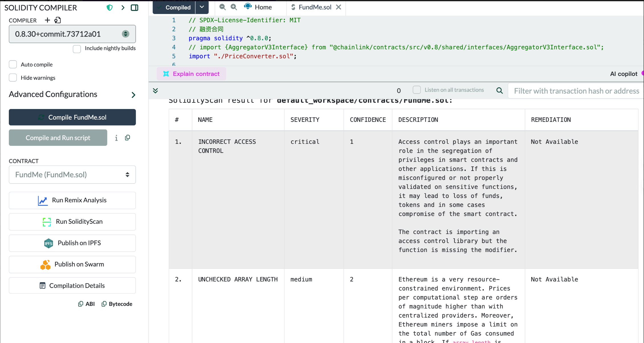Click Compile and Run script button
The image size is (644, 343).
point(58,138)
